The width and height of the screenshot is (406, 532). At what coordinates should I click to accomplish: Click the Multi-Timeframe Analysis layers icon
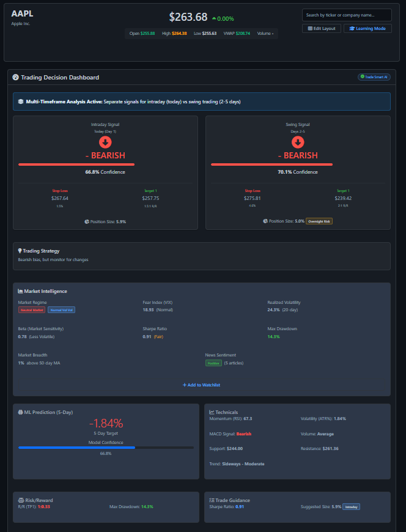pos(21,102)
